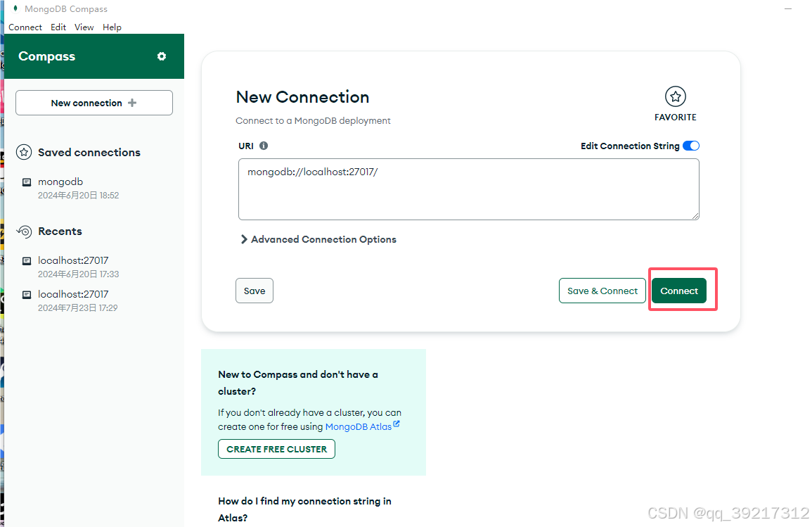The width and height of the screenshot is (812, 527).
Task: Mark connection as FAVORITE star icon
Action: pos(676,96)
